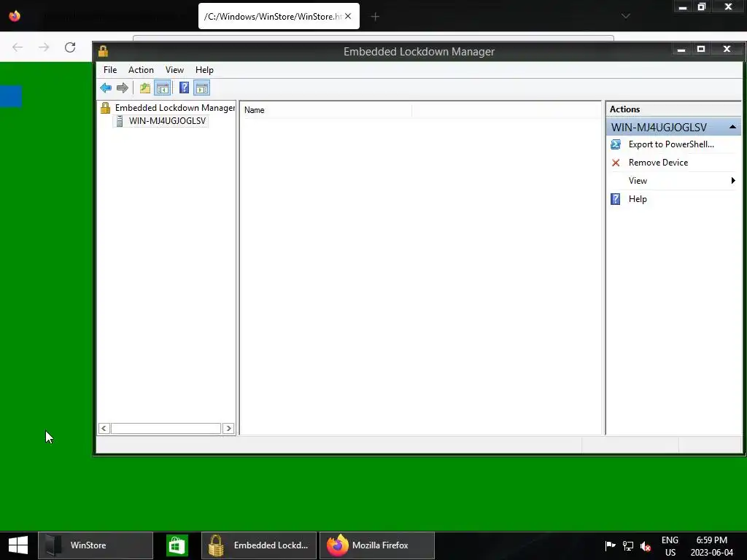Click the Firefox logo in the tab bar
Image resolution: width=747 pixels, height=560 pixels.
[x=15, y=16]
